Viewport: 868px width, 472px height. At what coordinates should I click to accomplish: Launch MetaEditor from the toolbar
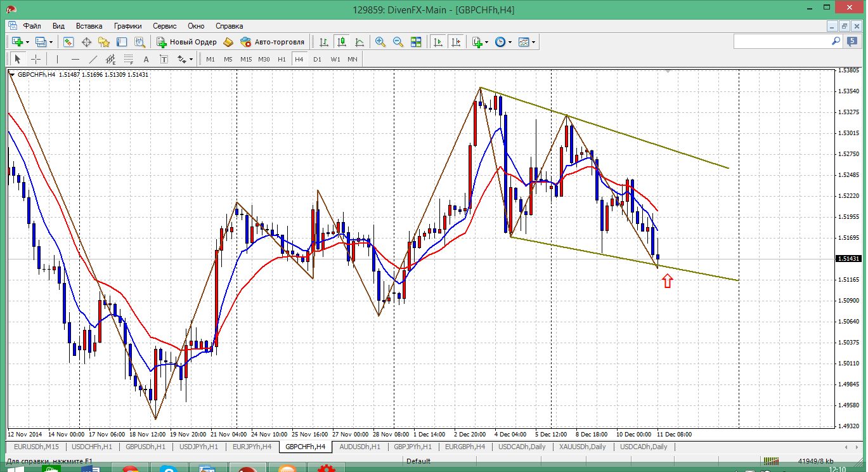click(228, 42)
